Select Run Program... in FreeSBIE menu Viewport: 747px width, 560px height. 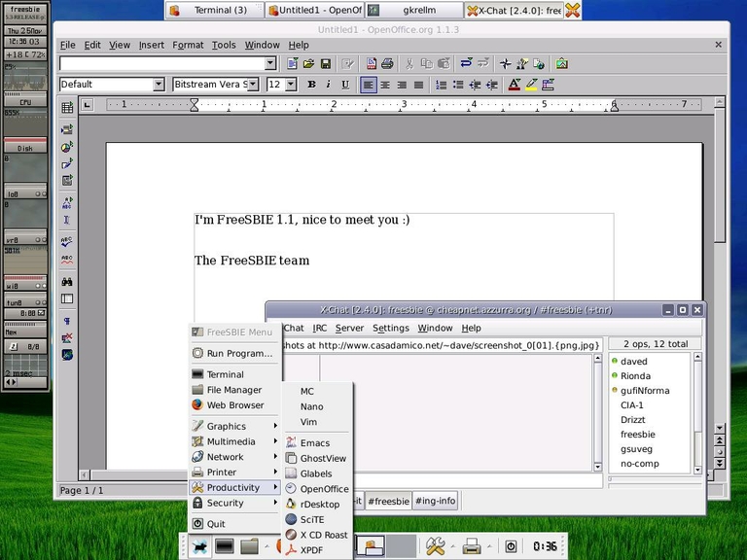click(234, 353)
